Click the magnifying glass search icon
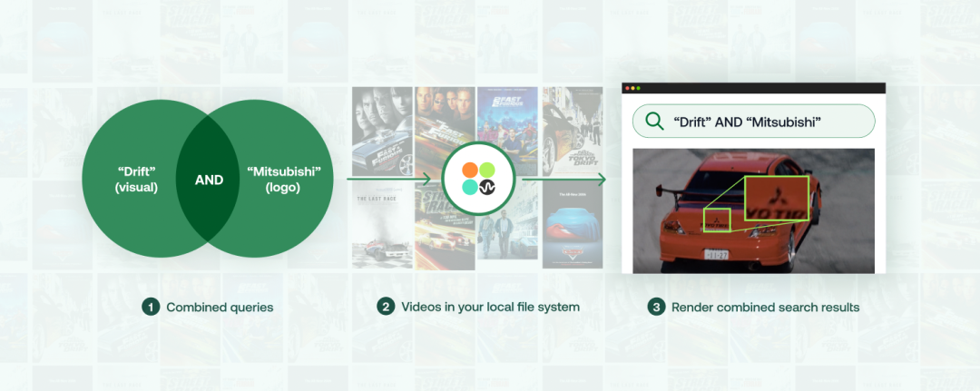This screenshot has width=980, height=391. click(652, 122)
